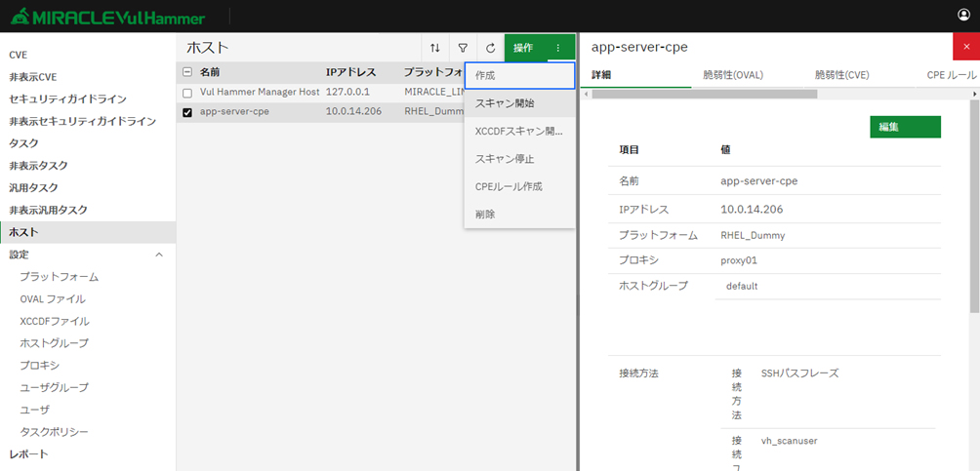Uncheck the app-server-cpe checkbox

point(187,112)
